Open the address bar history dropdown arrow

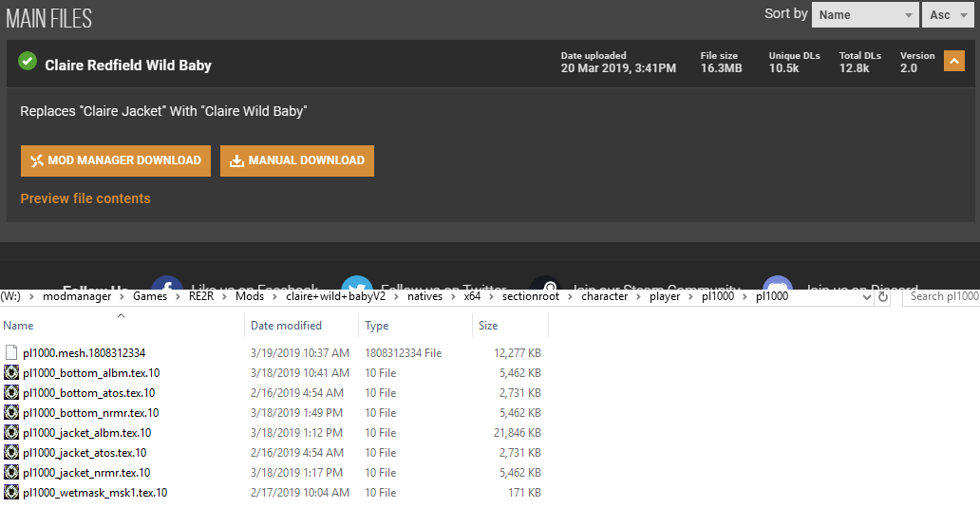pyautogui.click(x=866, y=297)
